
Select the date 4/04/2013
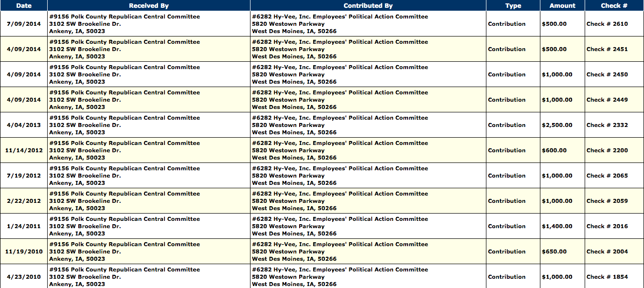point(24,125)
